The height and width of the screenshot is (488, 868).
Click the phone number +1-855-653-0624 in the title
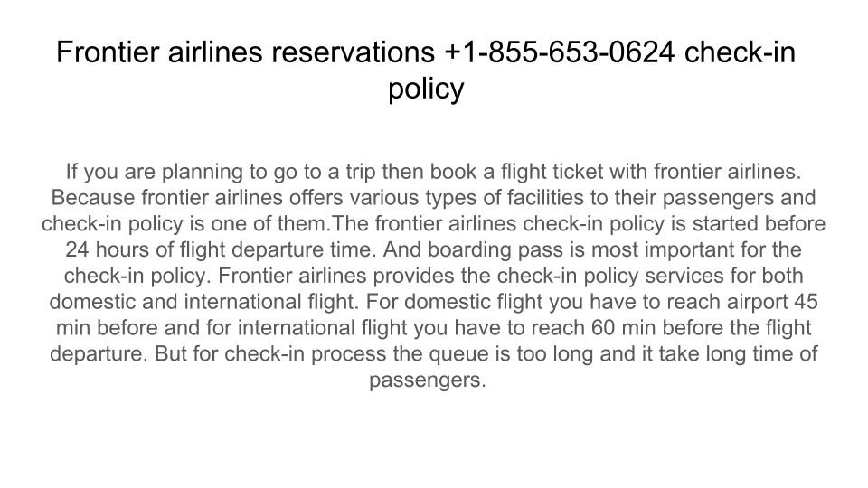click(x=560, y=53)
